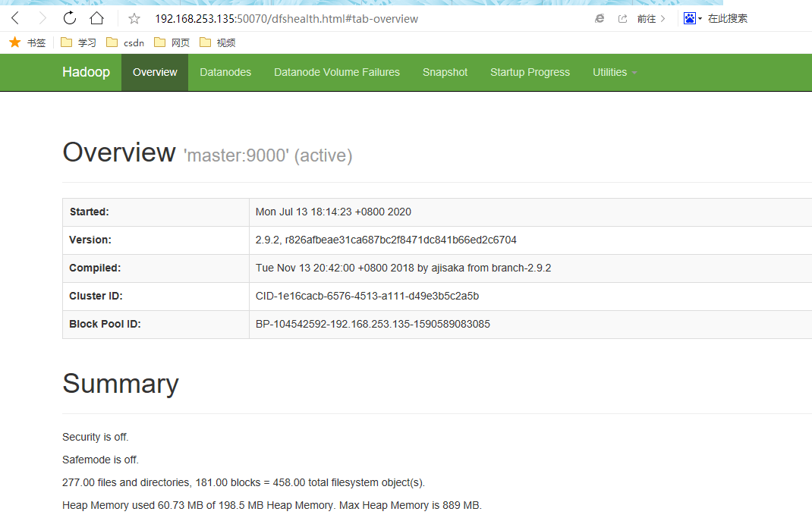Open the 学习 bookmark folder
The height and width of the screenshot is (521, 812).
pyautogui.click(x=78, y=42)
